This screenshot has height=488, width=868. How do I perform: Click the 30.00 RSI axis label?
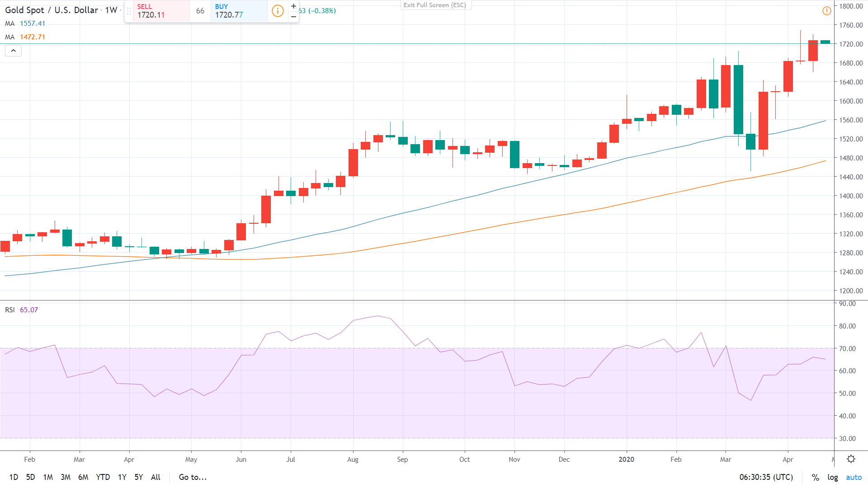847,439
